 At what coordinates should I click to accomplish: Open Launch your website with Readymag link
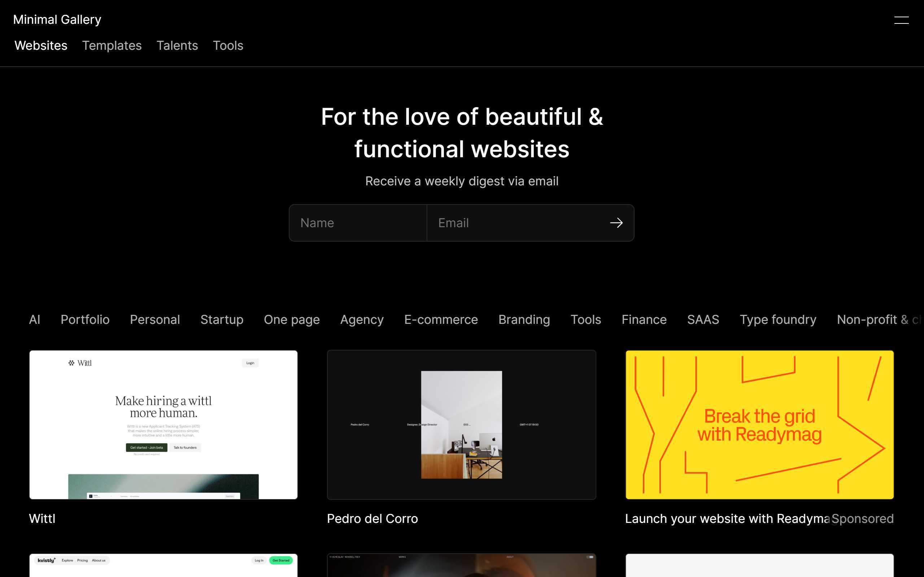click(727, 519)
